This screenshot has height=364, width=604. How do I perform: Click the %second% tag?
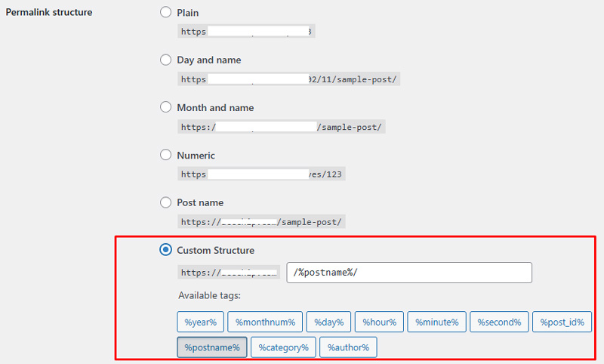pos(499,322)
